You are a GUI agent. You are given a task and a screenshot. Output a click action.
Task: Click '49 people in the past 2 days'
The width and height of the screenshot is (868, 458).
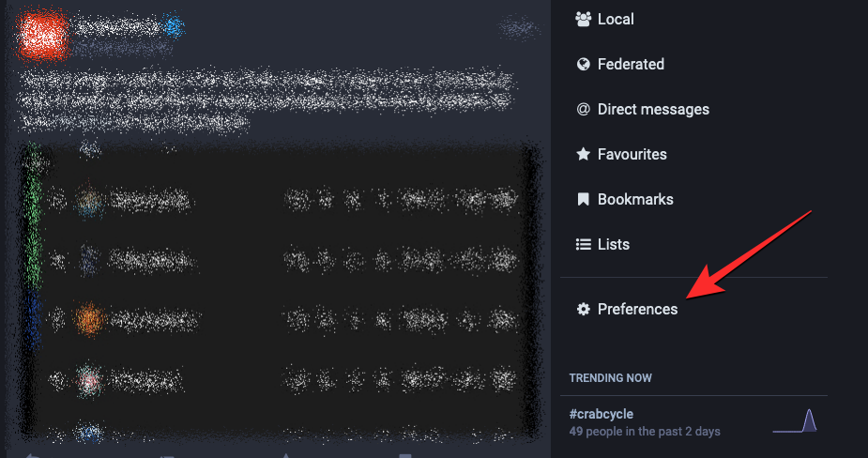[645, 431]
